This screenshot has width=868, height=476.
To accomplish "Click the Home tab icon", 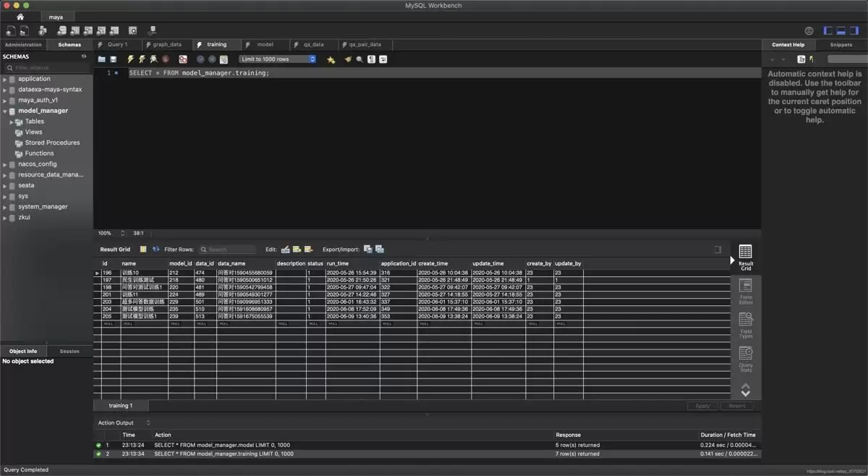I will pyautogui.click(x=20, y=17).
